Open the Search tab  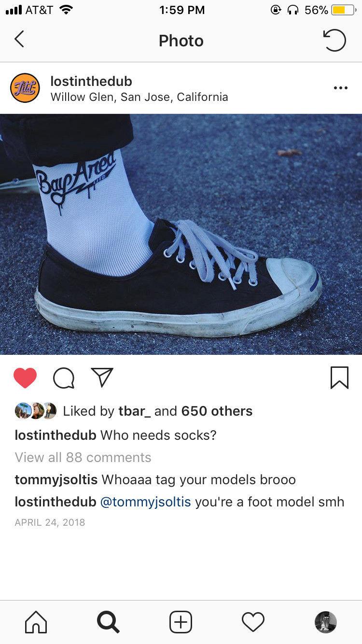click(x=108, y=622)
